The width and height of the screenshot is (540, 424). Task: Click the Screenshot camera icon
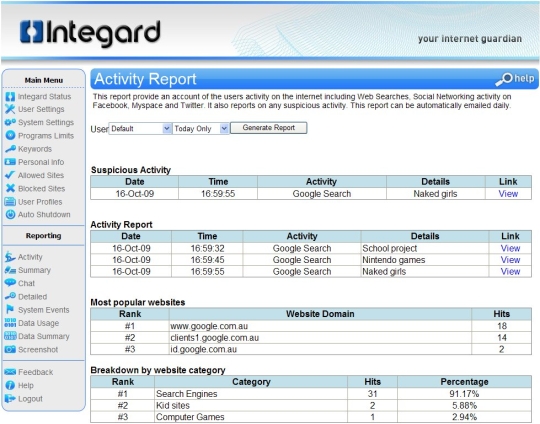[x=10, y=349]
